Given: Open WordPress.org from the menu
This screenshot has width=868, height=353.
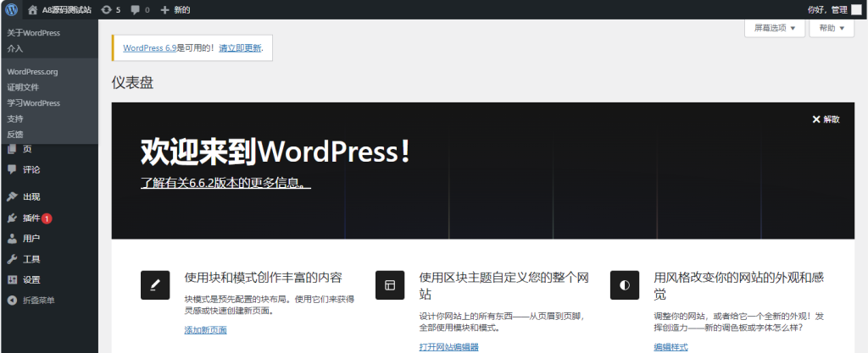Looking at the screenshot, I should pos(32,72).
